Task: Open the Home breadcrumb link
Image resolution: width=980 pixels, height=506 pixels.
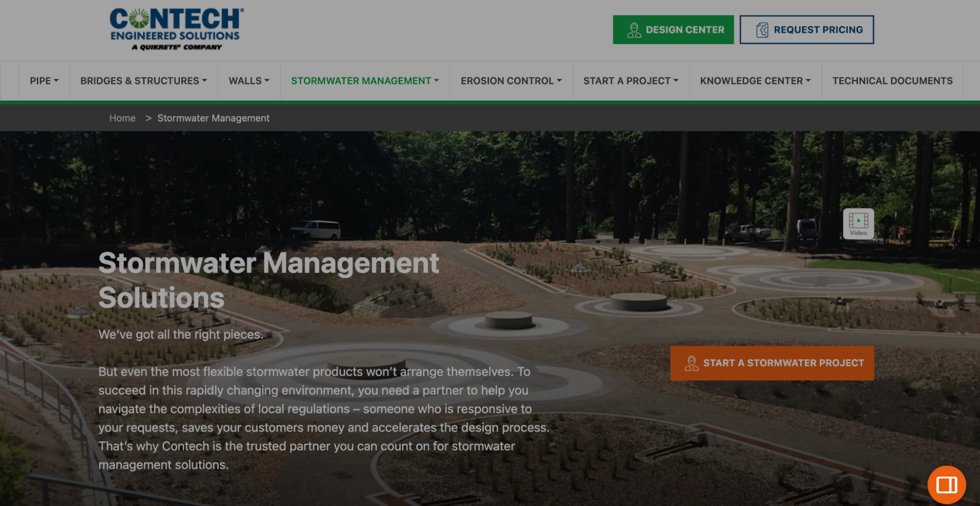Action: pos(122,118)
